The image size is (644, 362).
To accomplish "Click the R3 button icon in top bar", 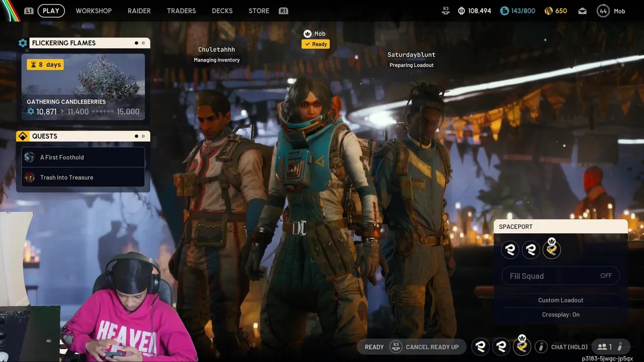I will click(x=446, y=11).
